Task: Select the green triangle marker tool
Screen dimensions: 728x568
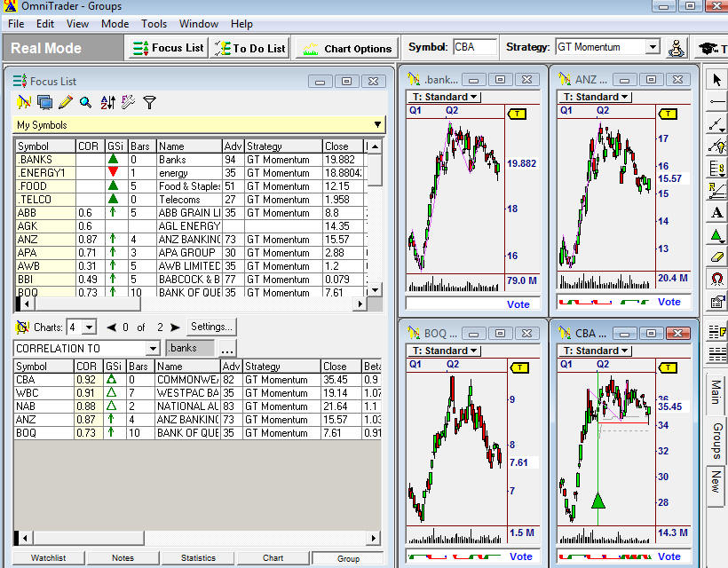Action: point(716,235)
